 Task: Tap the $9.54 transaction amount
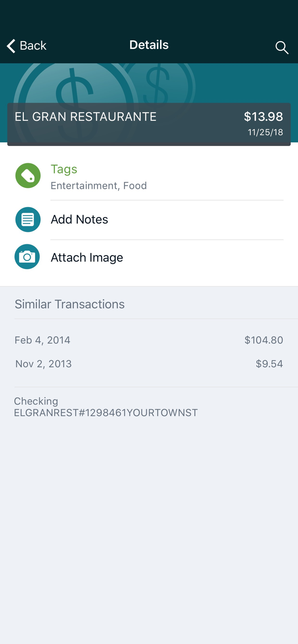pos(269,364)
